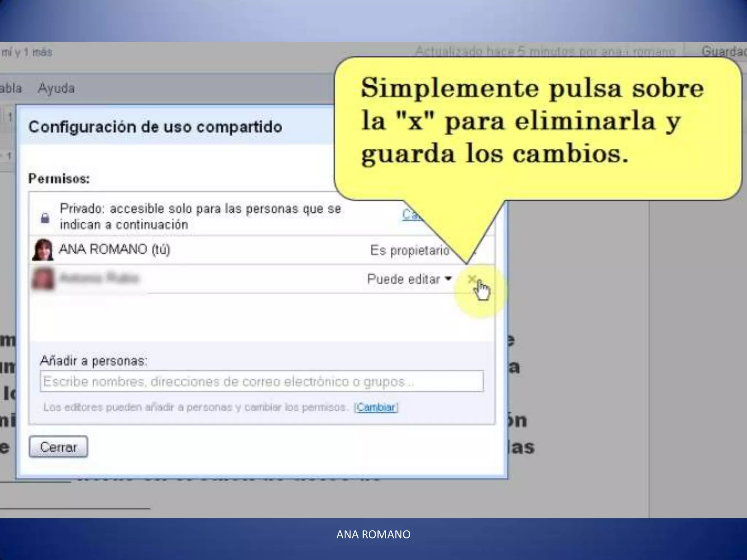This screenshot has width=747, height=560.
Task: Open the Puede editar permission dropdown
Action: coord(409,279)
